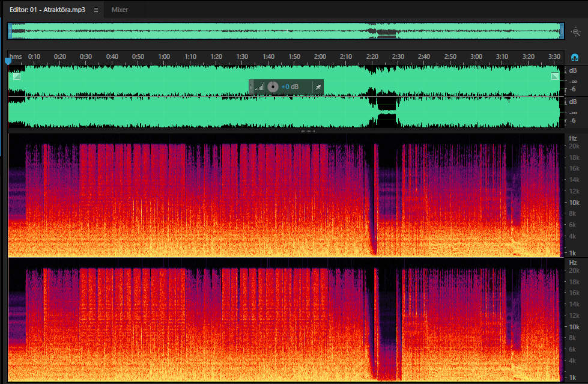
Task: Click the 4k label on the lower spectrogram
Action: point(572,361)
